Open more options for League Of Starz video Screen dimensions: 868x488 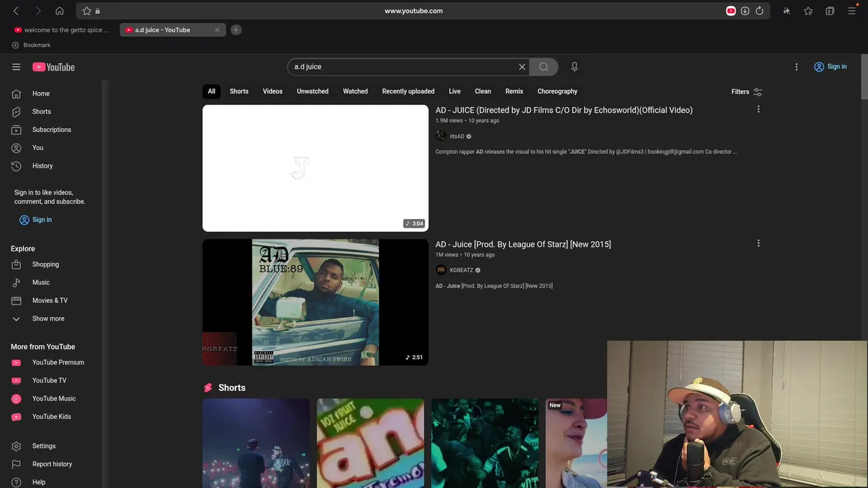coord(758,243)
